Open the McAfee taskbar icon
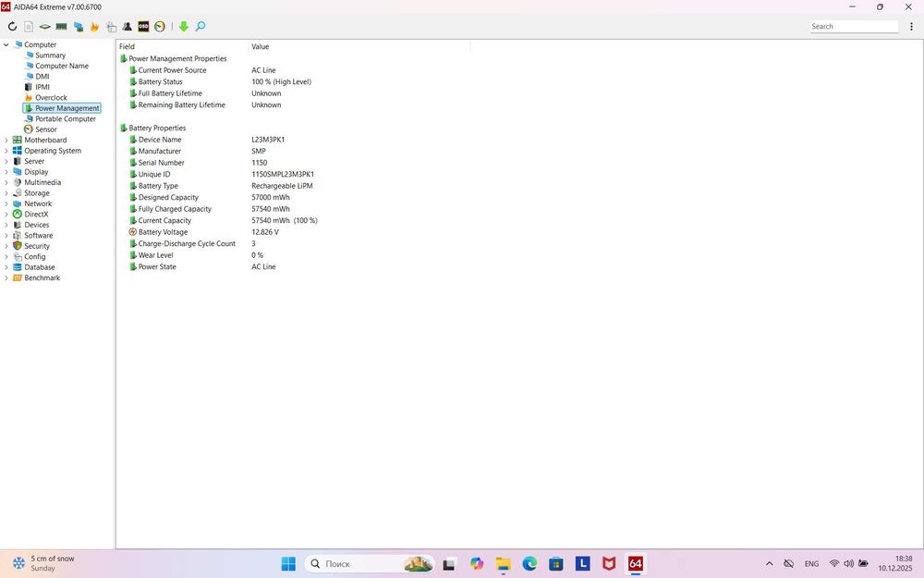Screen dimensions: 924x578 (609, 564)
